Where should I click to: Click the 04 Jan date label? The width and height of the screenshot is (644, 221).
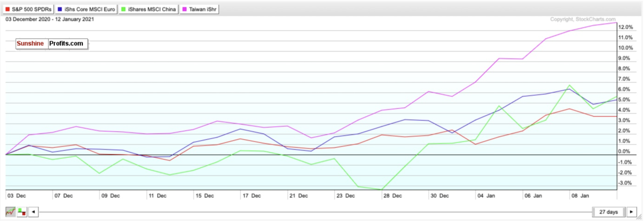486,196
